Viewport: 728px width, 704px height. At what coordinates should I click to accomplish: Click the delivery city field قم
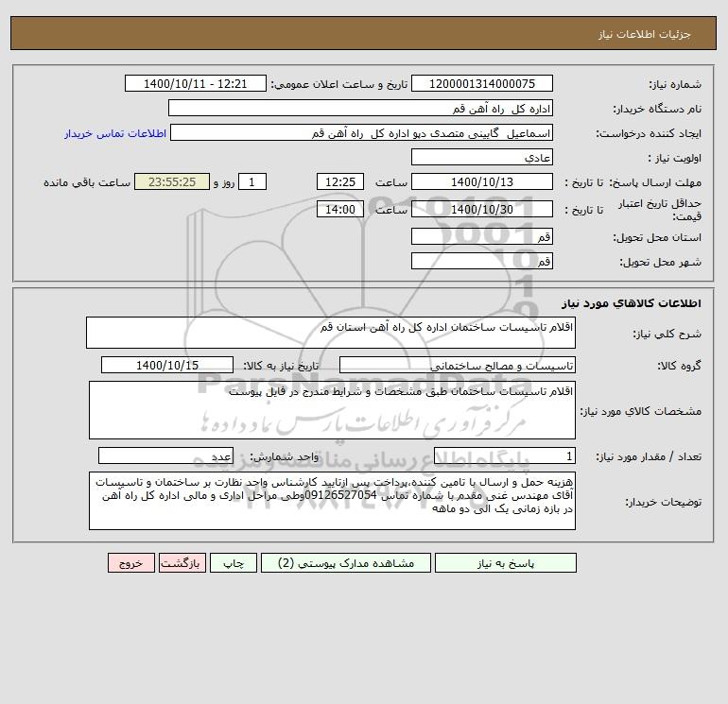(482, 261)
